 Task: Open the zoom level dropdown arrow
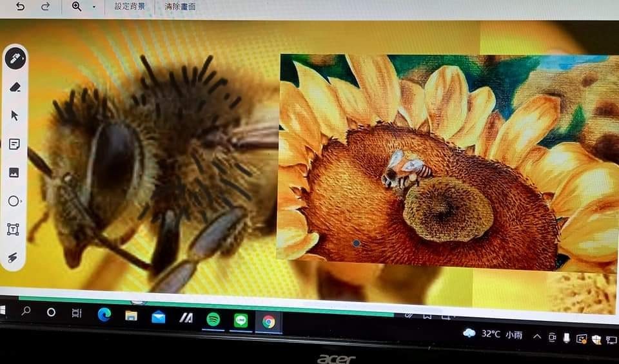94,6
